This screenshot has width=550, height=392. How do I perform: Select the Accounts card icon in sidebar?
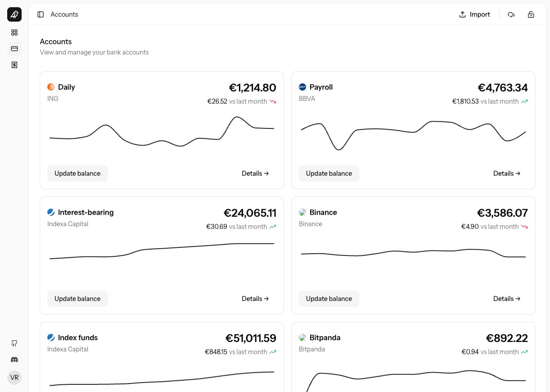tap(14, 49)
